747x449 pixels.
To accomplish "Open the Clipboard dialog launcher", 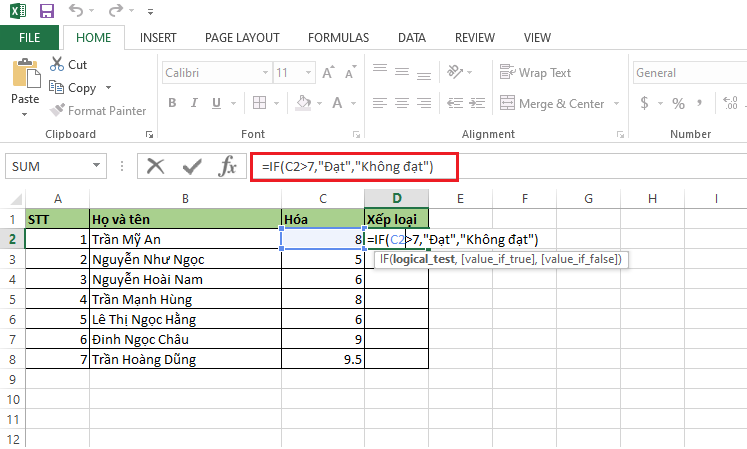I will point(149,135).
